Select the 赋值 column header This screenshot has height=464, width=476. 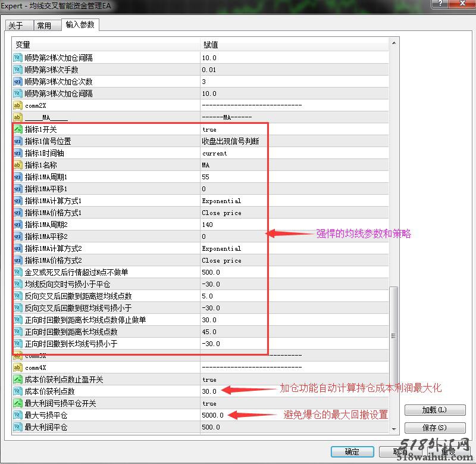[295, 45]
